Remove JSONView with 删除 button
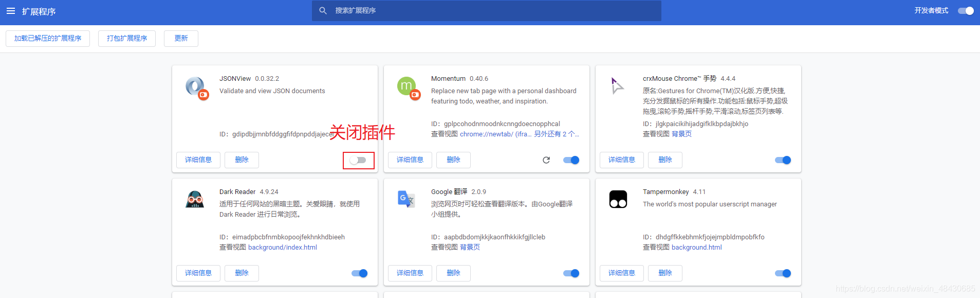Viewport: 980px width, 298px height. (x=242, y=160)
